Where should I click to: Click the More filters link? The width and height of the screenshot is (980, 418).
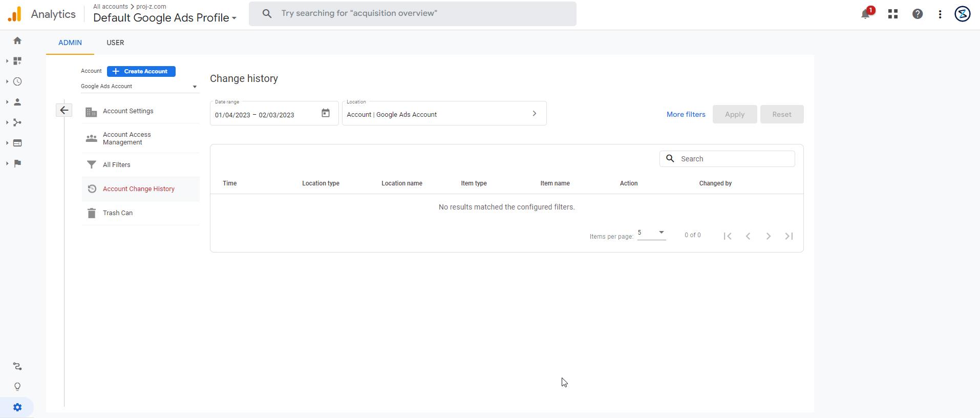(686, 114)
